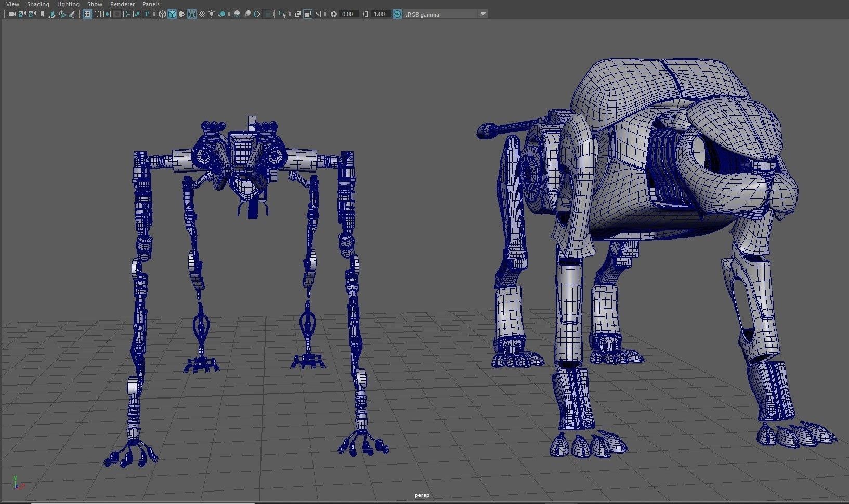Image resolution: width=849 pixels, height=504 pixels.
Task: Open the Renderer menu
Action: [x=122, y=4]
